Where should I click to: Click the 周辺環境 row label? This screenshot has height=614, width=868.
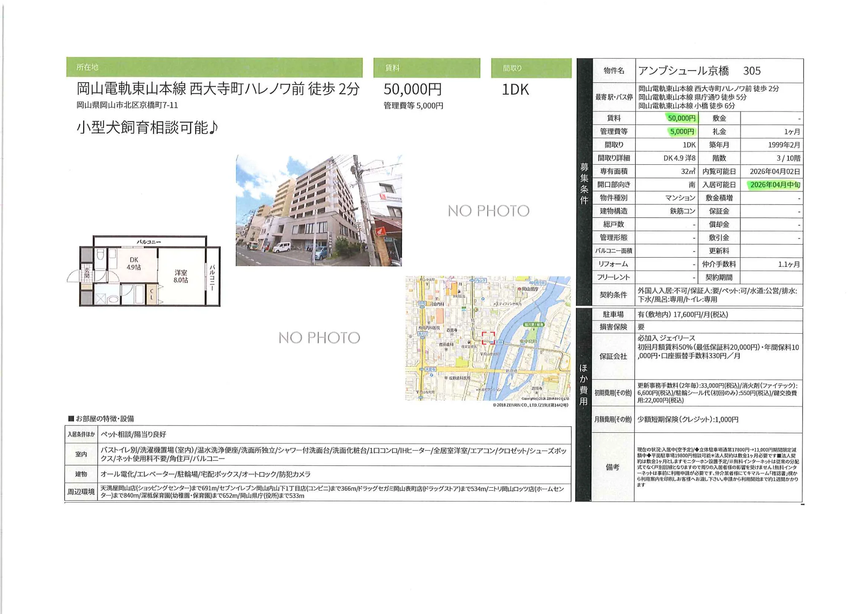81,492
